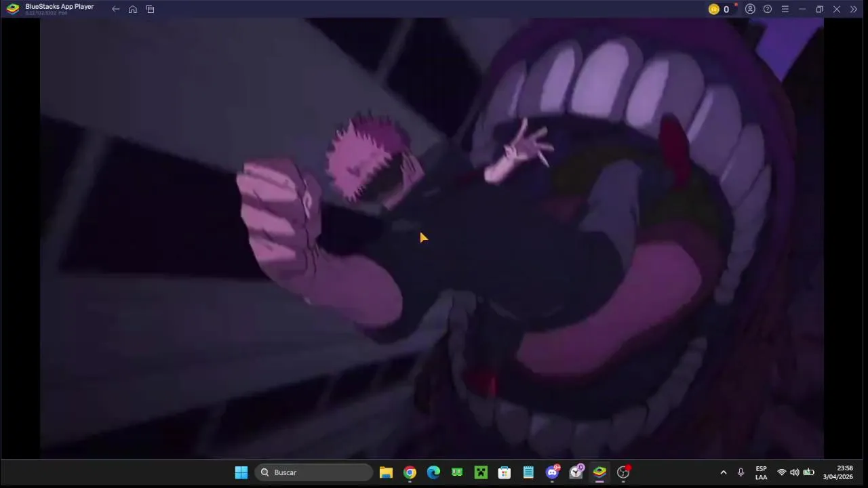Expand the BlueStacks side toolbar
Image resolution: width=868 pixels, height=488 pixels.
pyautogui.click(x=854, y=9)
